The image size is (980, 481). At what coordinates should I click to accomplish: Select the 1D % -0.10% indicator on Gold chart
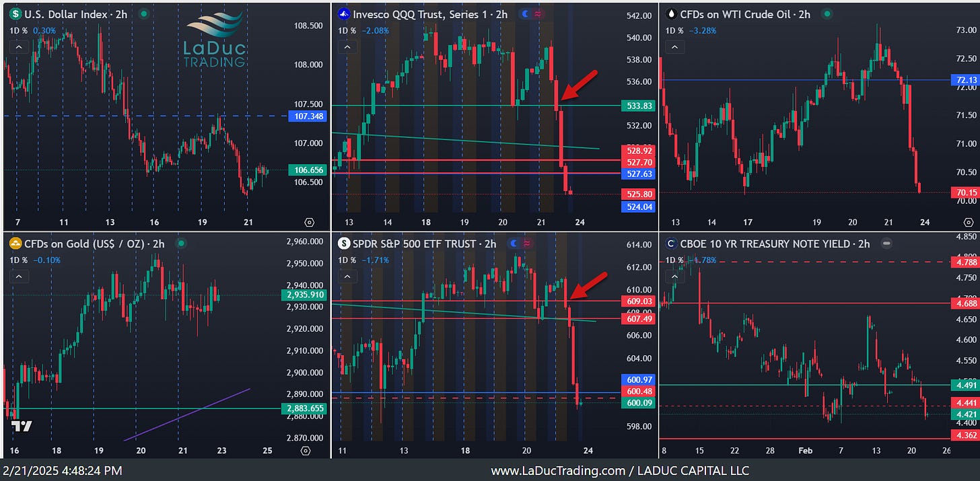click(x=35, y=260)
